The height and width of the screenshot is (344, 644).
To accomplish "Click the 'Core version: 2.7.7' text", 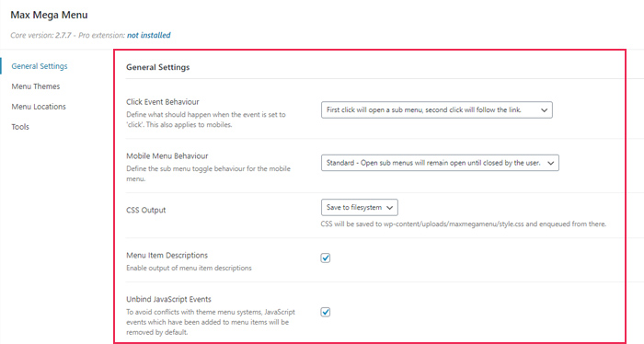I will pos(40,35).
